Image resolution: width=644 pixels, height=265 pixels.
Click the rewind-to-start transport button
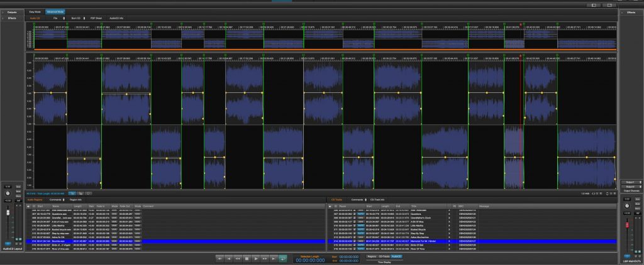[x=219, y=258]
